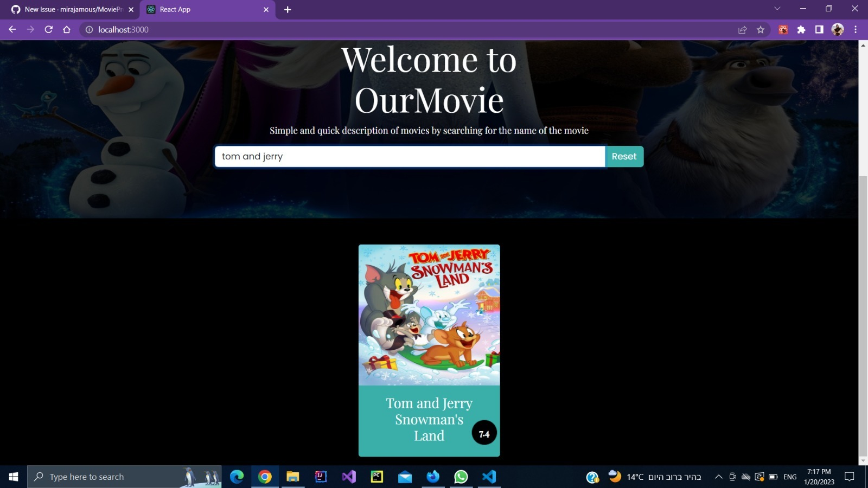Share this page icon
This screenshot has height=488, width=868.
click(x=743, y=29)
